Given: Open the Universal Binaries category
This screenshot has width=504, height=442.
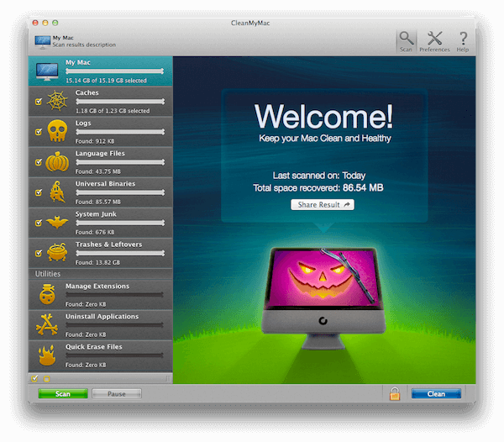Looking at the screenshot, I should click(101, 192).
